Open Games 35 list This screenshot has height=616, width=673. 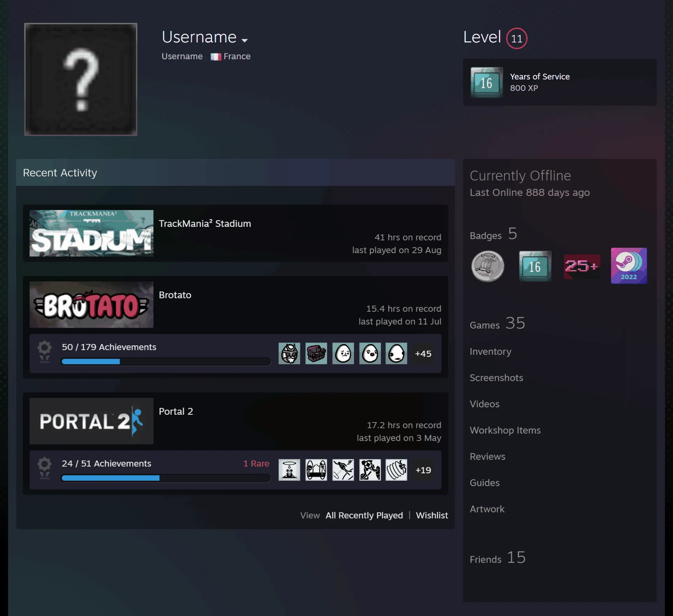click(497, 323)
